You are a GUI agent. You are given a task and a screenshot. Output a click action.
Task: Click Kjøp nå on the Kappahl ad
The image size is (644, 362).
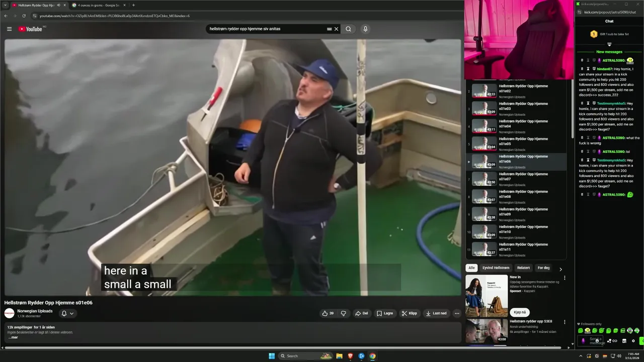coord(520,312)
